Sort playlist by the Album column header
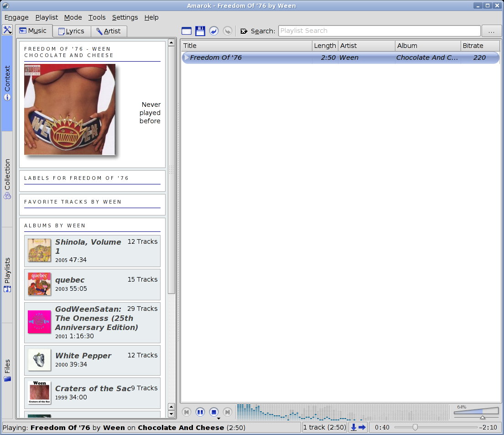This screenshot has height=435, width=504. point(428,46)
